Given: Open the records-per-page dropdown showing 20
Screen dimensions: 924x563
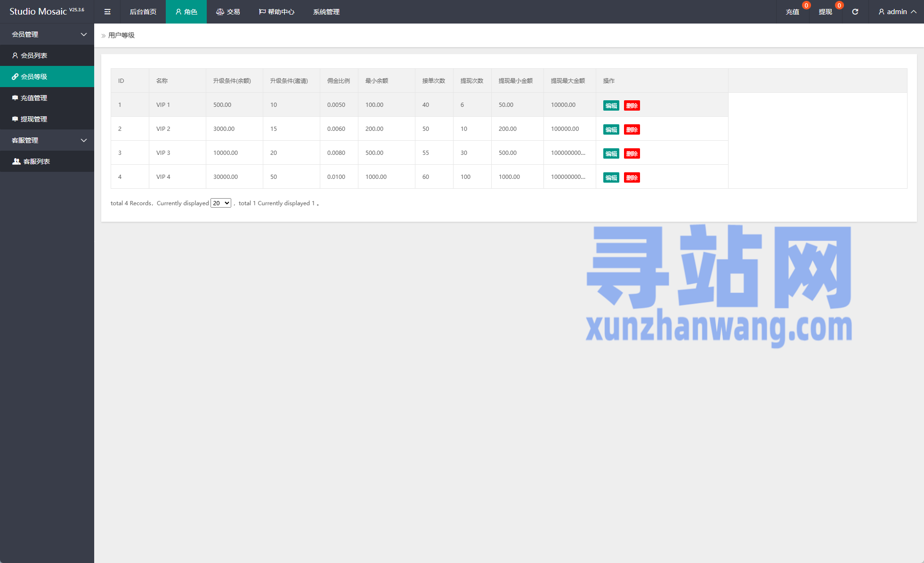Looking at the screenshot, I should [x=221, y=203].
